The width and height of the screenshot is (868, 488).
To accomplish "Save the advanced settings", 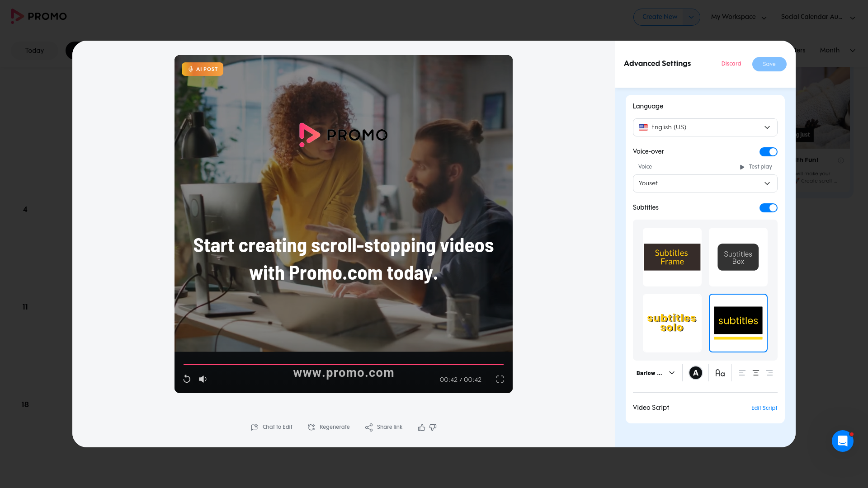I will pos(769,64).
